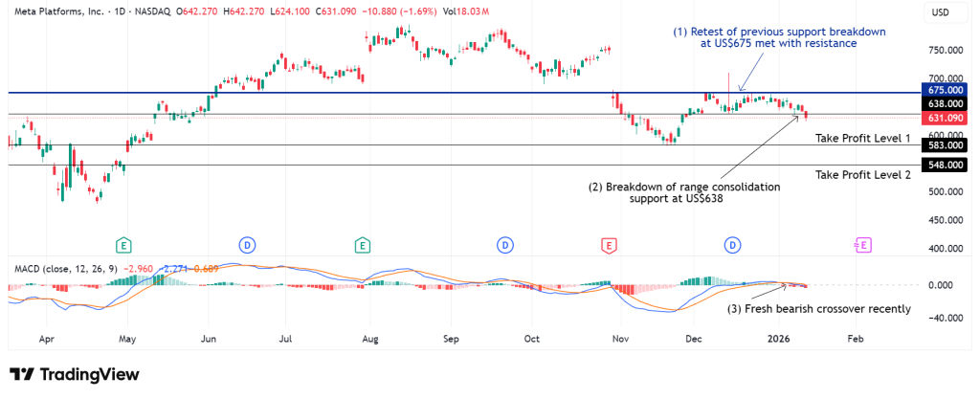The image size is (980, 399).
Task: Click the "Fresh bearish crossover recently" annotation
Action: 819,309
